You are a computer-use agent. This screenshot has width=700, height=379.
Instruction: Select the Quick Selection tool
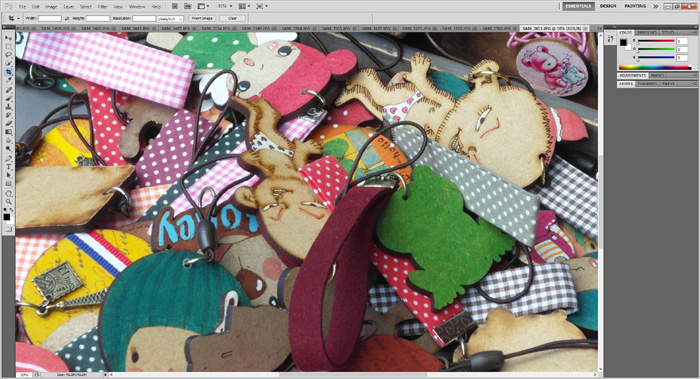click(8, 63)
